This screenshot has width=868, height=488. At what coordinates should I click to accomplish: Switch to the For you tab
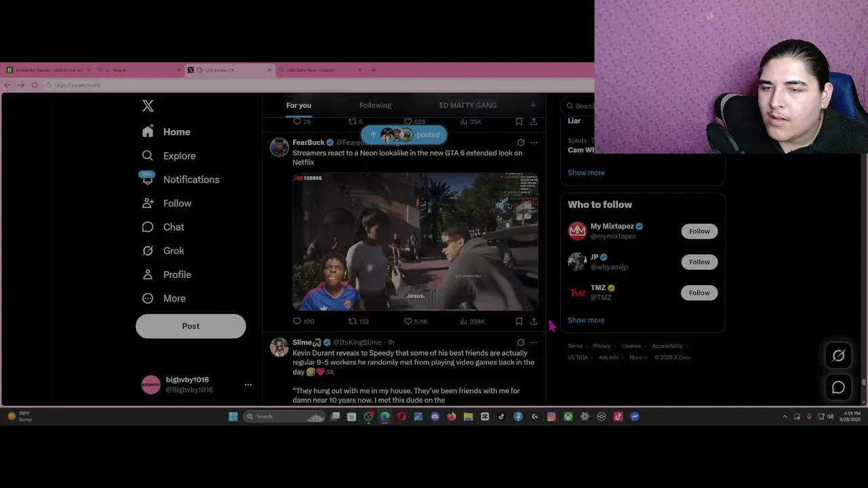click(x=298, y=105)
